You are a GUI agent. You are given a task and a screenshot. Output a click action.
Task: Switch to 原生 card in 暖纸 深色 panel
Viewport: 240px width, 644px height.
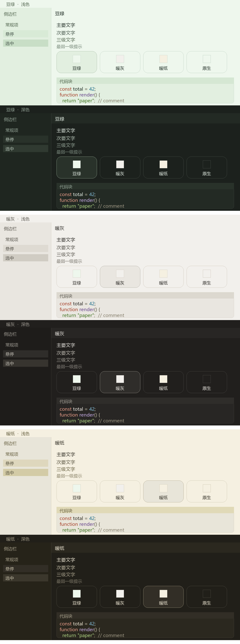[x=207, y=597]
